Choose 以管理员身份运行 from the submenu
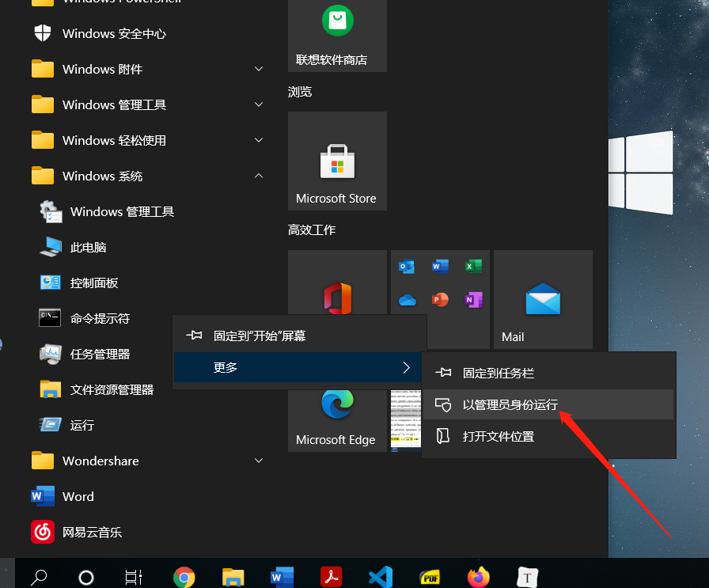 [548, 405]
